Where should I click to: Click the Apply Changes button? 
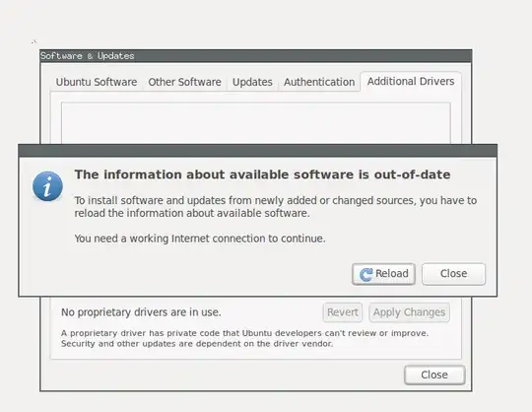pos(409,312)
